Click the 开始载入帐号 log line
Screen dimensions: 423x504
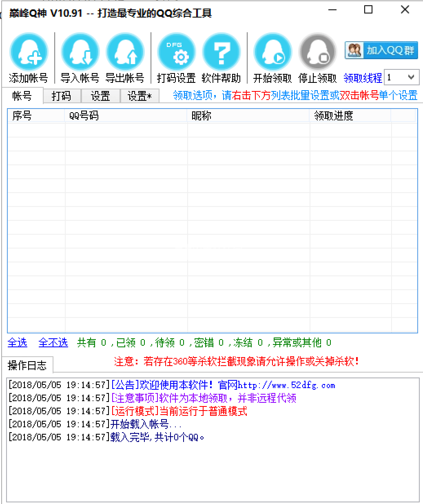click(95, 424)
